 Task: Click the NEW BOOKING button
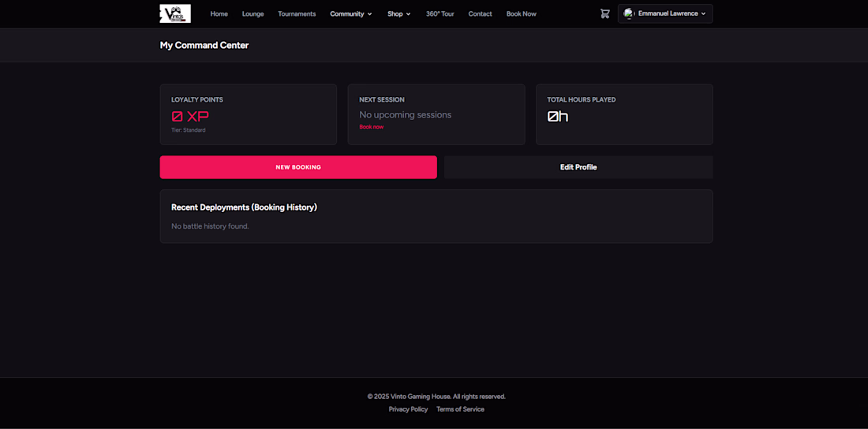pos(298,167)
